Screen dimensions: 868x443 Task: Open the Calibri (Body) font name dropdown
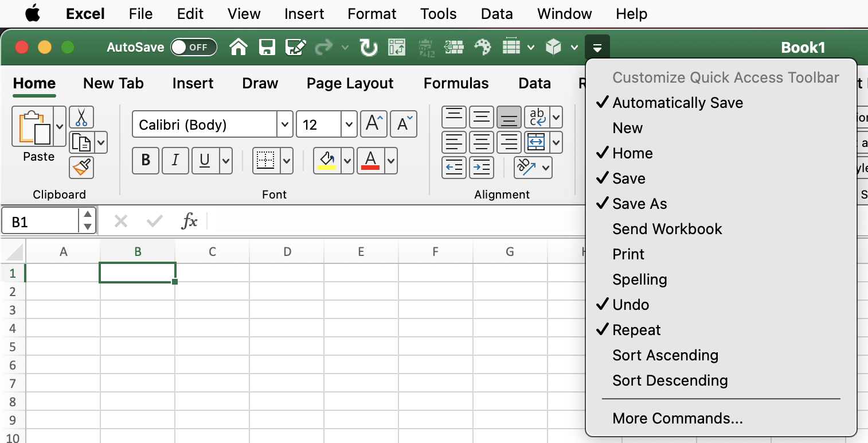[x=285, y=125]
